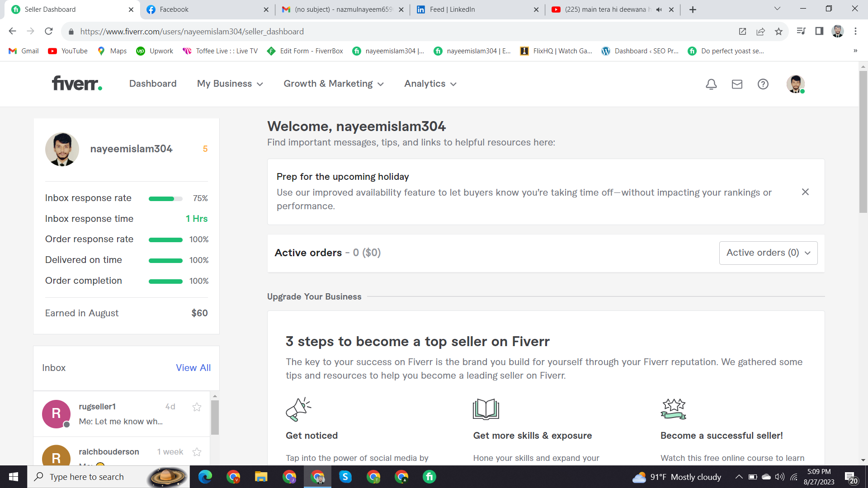Open the media control icon in toolbar

801,31
